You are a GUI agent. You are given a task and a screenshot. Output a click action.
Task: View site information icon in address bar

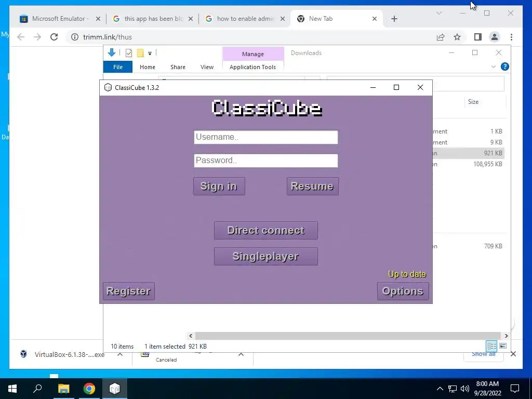(75, 37)
